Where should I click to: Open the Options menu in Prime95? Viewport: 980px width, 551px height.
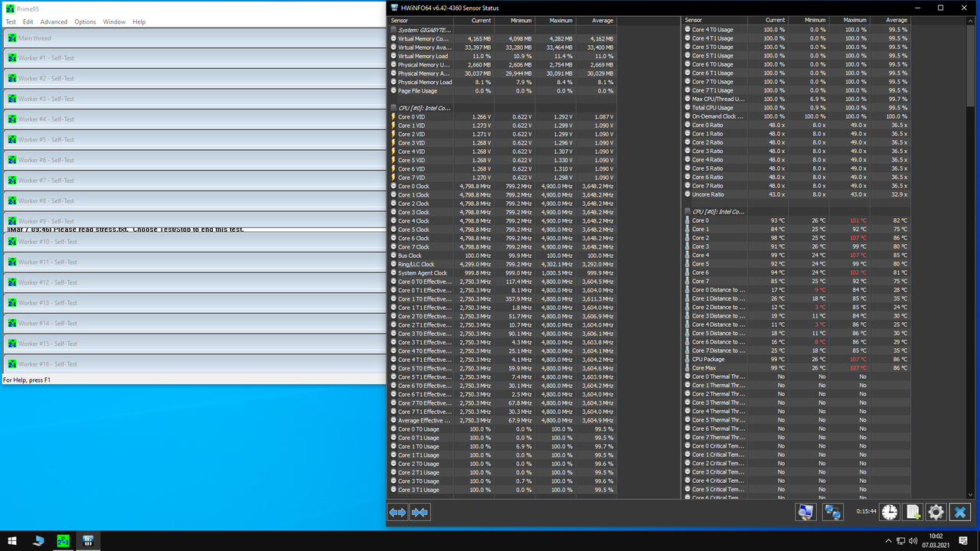pyautogui.click(x=85, y=22)
